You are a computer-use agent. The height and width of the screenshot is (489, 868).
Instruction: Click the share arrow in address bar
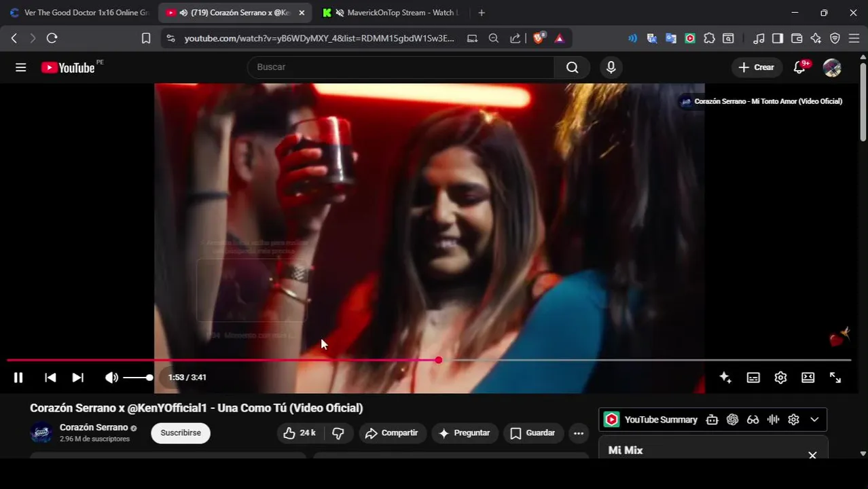[516, 39]
